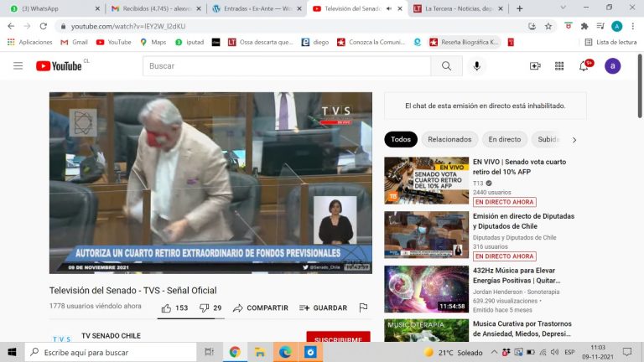Report the video with flag icon
This screenshot has width=644, height=362.
[x=363, y=308]
